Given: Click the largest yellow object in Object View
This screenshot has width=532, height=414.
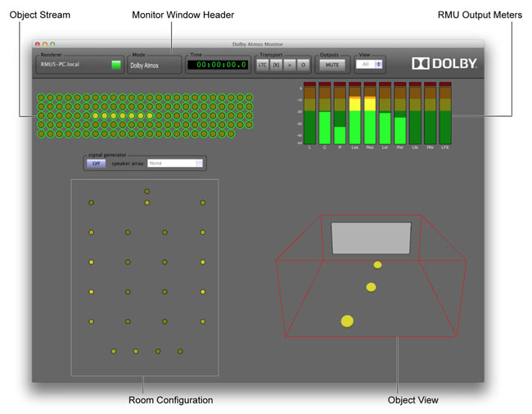Looking at the screenshot, I should (347, 321).
